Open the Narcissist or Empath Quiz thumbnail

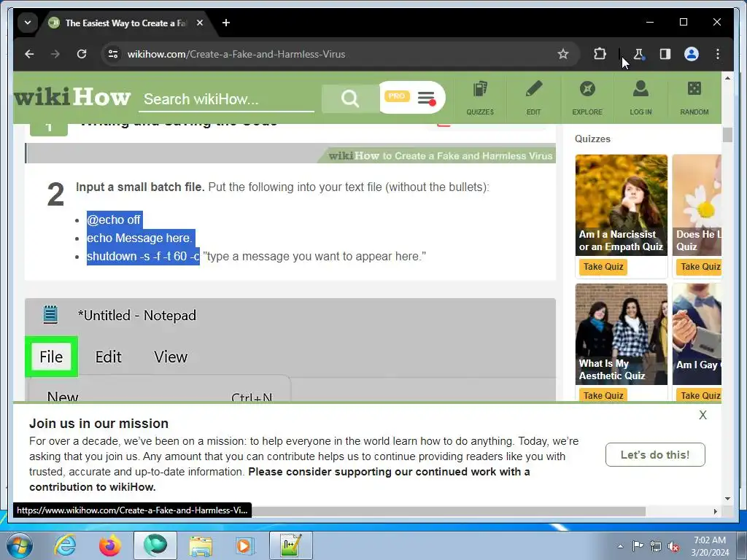point(622,205)
